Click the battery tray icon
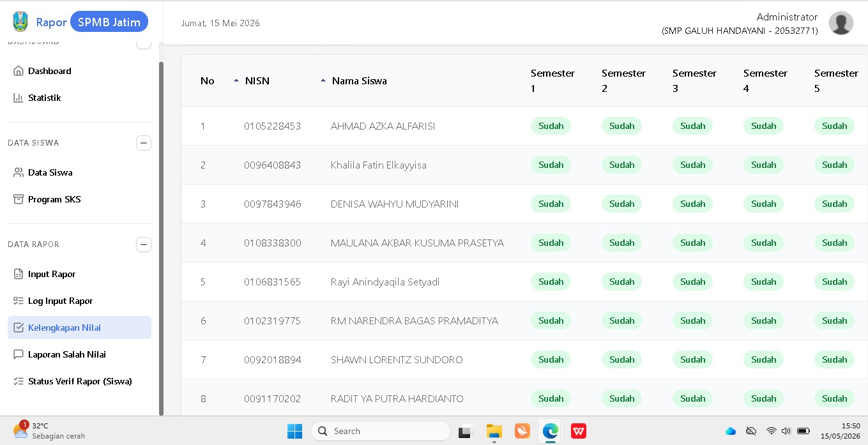 click(x=803, y=431)
